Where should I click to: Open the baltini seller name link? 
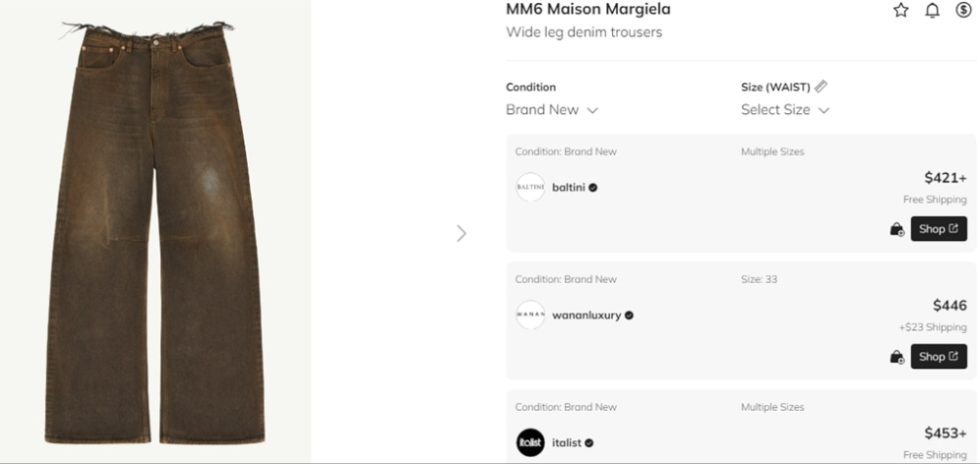(569, 188)
